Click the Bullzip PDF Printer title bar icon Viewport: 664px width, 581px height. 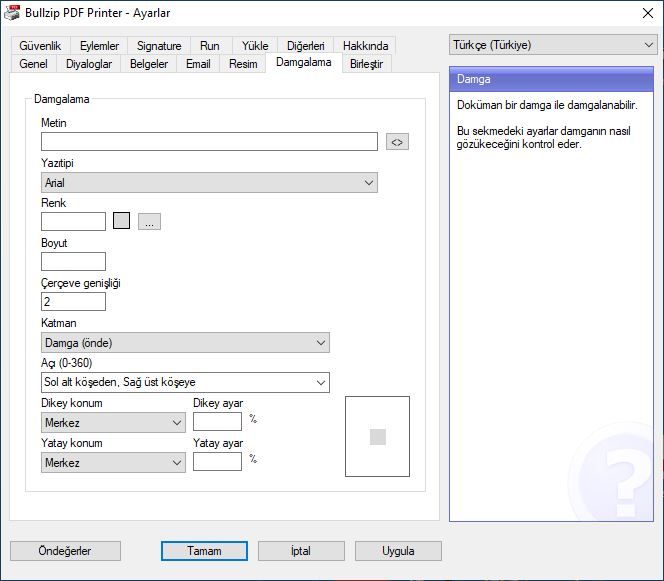coord(11,12)
